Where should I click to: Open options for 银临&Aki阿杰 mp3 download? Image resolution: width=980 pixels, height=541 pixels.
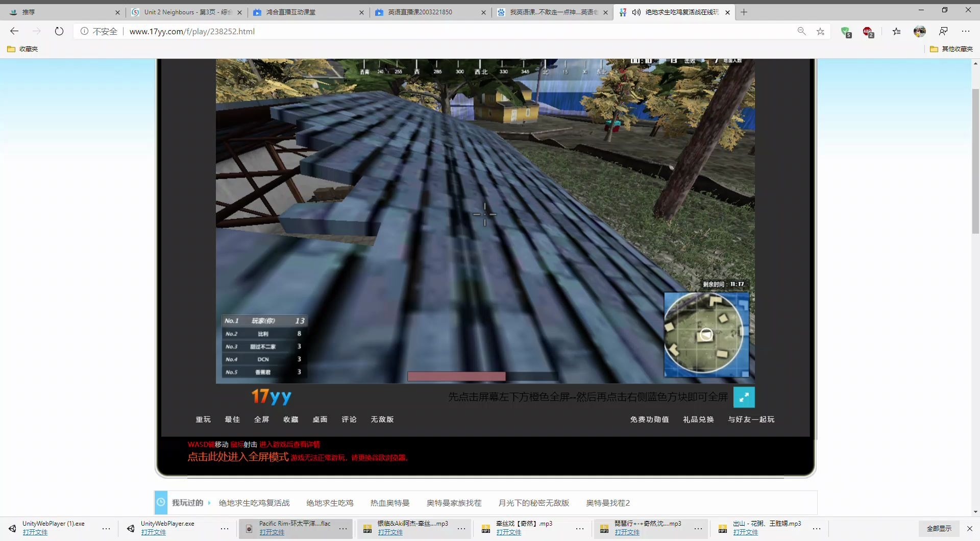click(x=461, y=529)
